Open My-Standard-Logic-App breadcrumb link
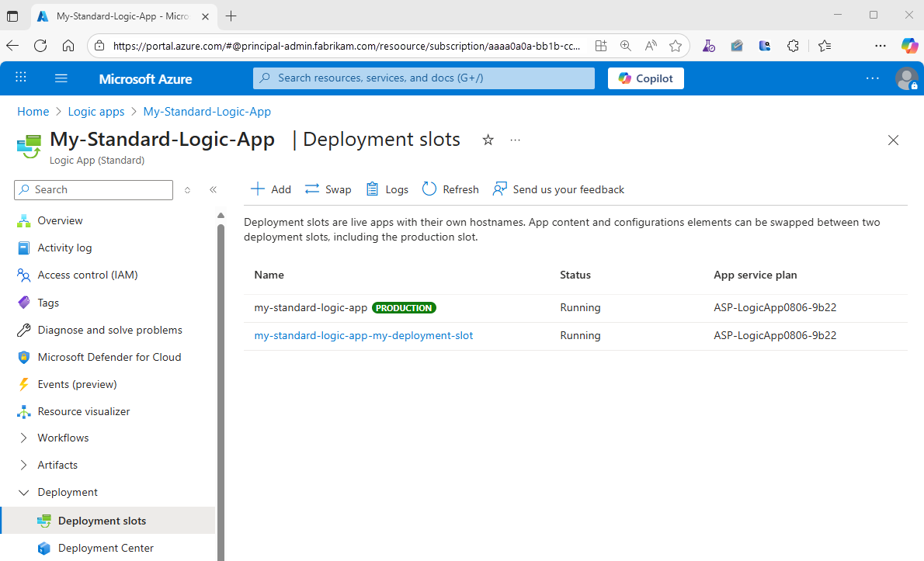The width and height of the screenshot is (924, 561). coord(207,112)
